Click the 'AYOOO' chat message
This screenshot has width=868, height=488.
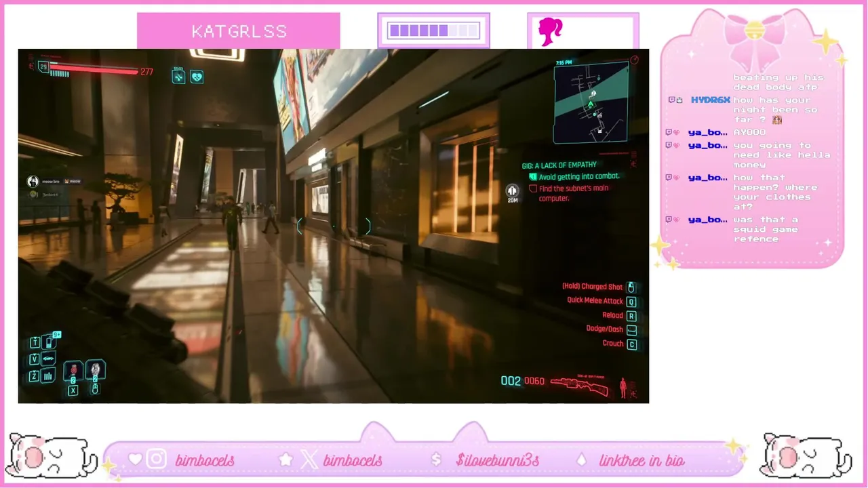pos(749,132)
